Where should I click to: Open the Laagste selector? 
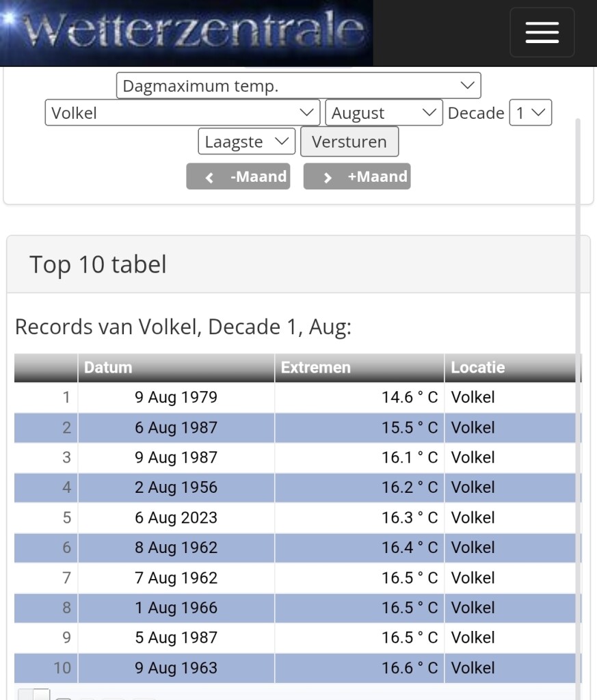pyautogui.click(x=246, y=141)
